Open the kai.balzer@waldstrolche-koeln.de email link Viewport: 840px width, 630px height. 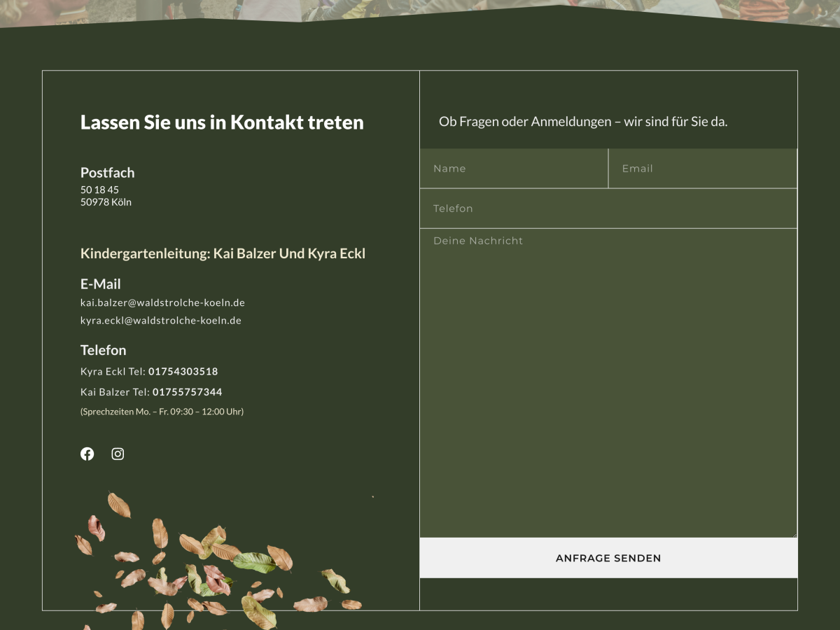tap(162, 303)
